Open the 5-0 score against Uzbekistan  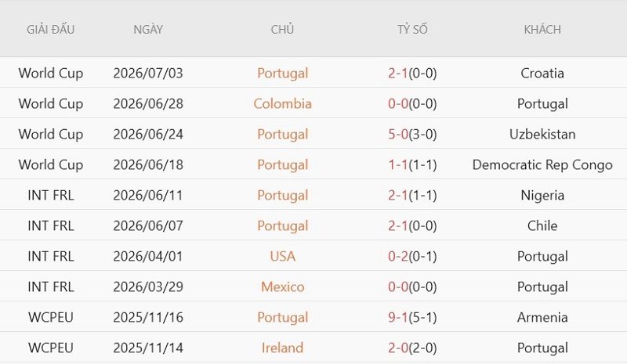pos(398,135)
